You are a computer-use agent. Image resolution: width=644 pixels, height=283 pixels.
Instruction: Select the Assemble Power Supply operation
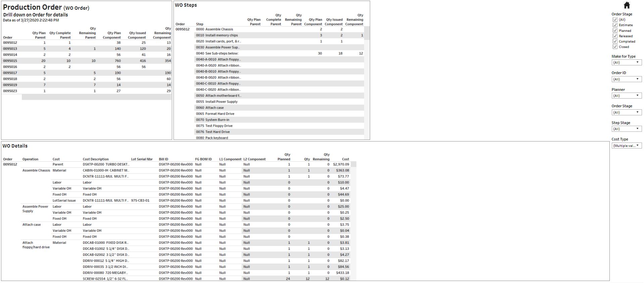[x=35, y=209]
